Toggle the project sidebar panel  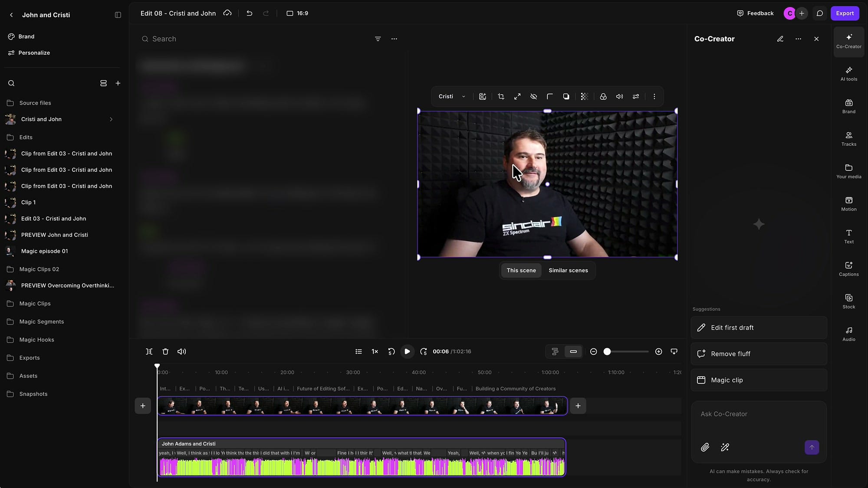point(118,15)
